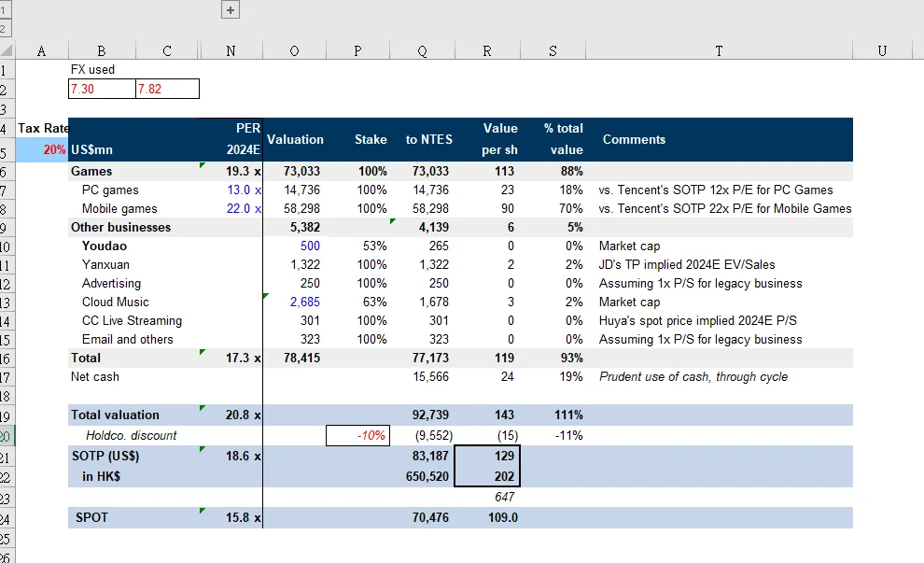
Task: Click the FX rate cell 7.30
Action: 102,89
